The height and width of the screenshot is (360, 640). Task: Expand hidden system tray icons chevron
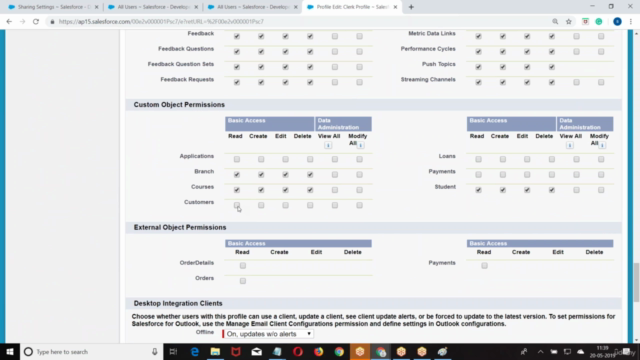click(x=540, y=351)
